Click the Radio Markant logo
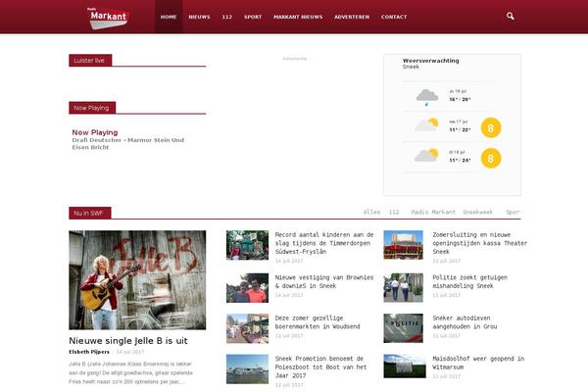This screenshot has width=588, height=392. click(108, 17)
